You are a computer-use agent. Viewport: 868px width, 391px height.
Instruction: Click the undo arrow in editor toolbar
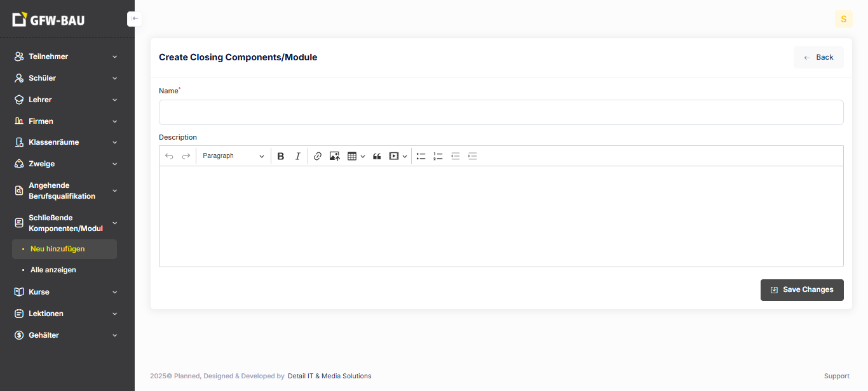tap(169, 156)
